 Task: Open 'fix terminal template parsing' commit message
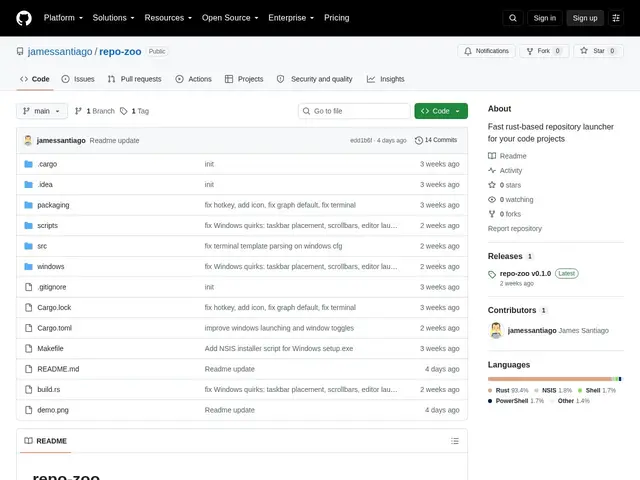coord(273,246)
